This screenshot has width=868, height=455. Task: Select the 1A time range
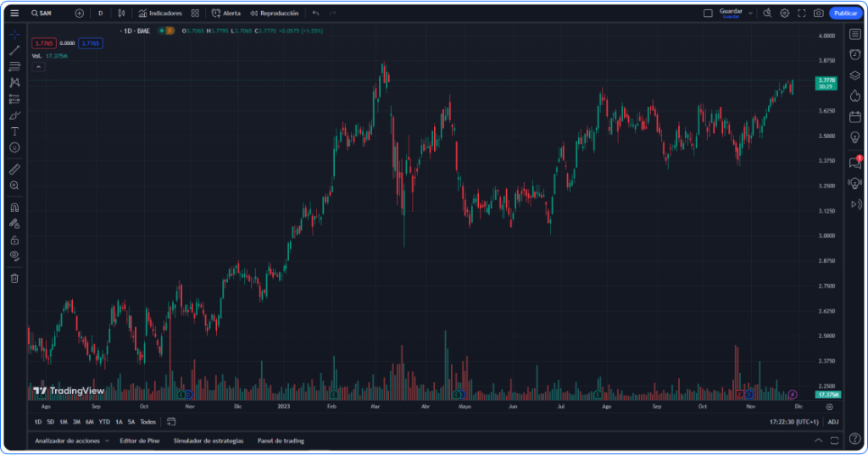(119, 421)
